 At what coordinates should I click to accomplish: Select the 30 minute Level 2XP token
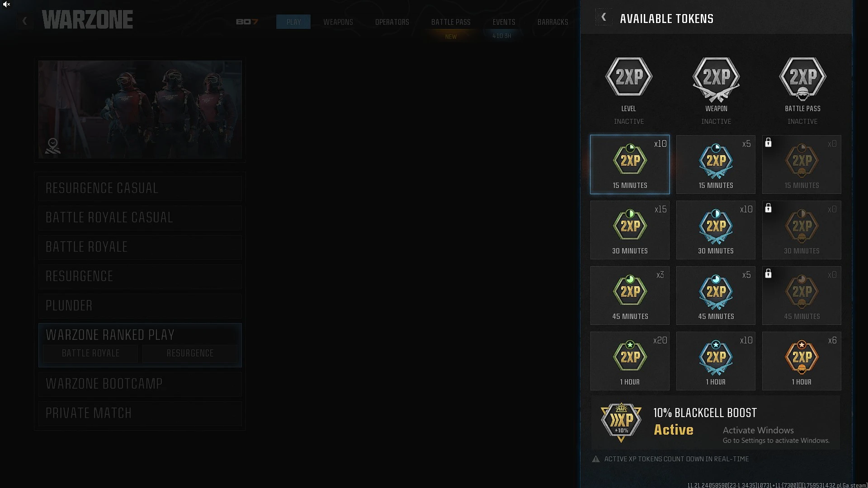(x=630, y=230)
